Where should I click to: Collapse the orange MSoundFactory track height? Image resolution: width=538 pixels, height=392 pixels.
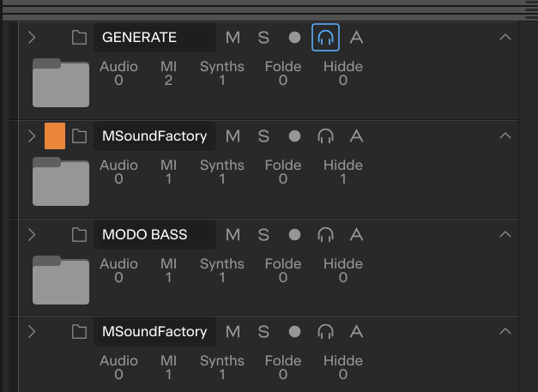[505, 136]
